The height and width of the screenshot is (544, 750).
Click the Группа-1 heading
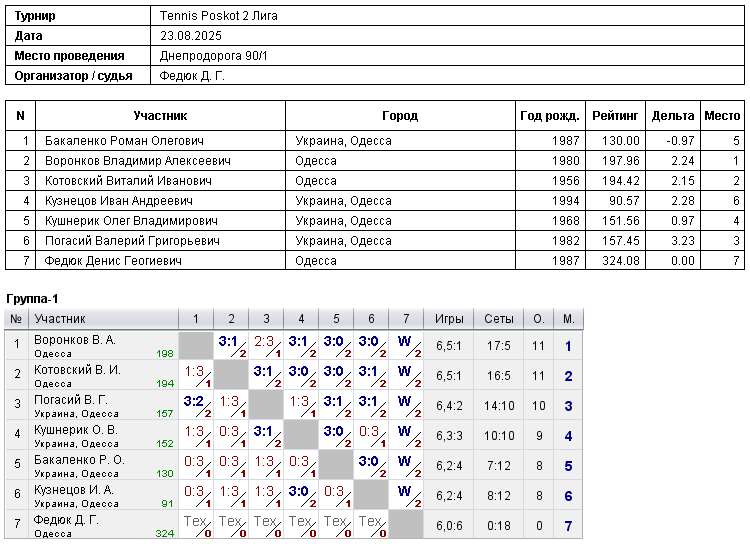pos(32,299)
